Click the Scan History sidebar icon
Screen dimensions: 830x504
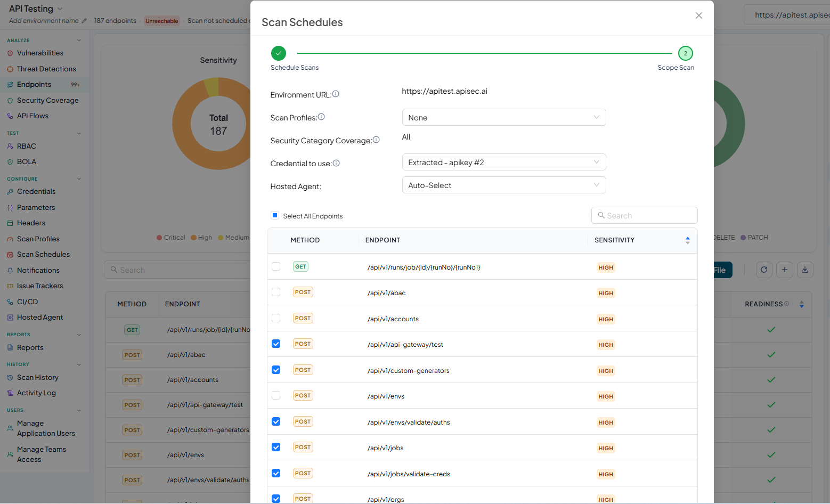[10, 378]
